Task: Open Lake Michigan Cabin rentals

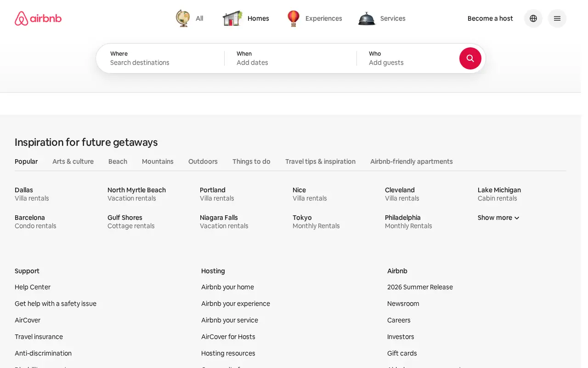Action: point(499,194)
